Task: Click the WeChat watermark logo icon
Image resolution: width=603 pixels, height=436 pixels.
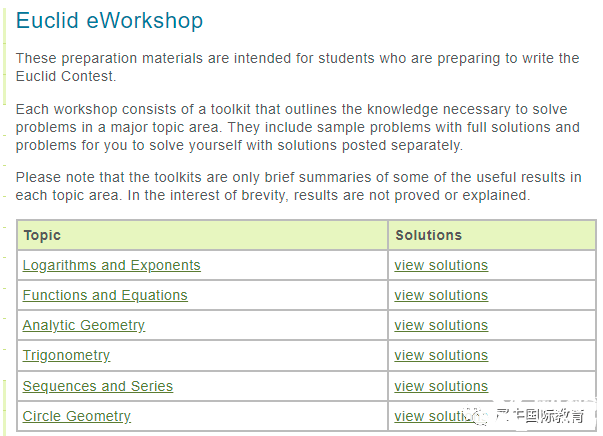Action: click(x=477, y=416)
